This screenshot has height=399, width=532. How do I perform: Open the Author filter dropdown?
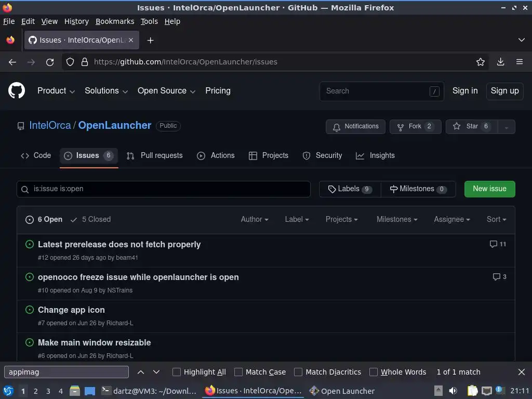click(x=255, y=220)
